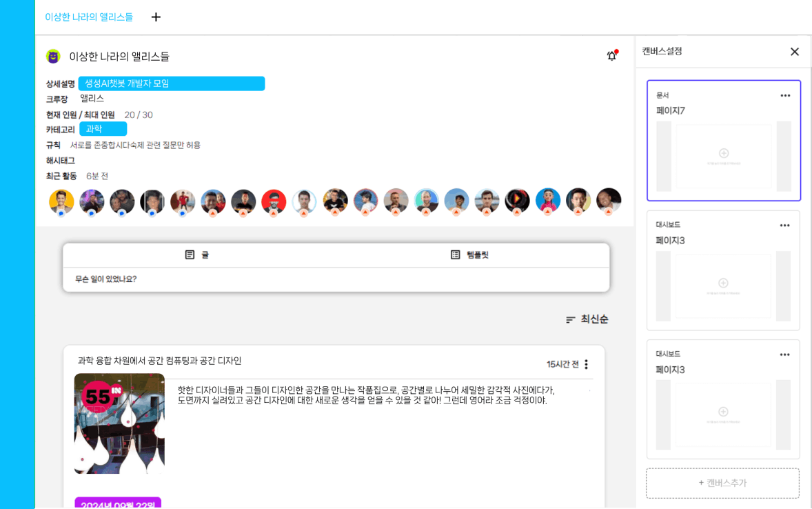Click the last member avatar in row
The width and height of the screenshot is (812, 509).
tap(608, 201)
